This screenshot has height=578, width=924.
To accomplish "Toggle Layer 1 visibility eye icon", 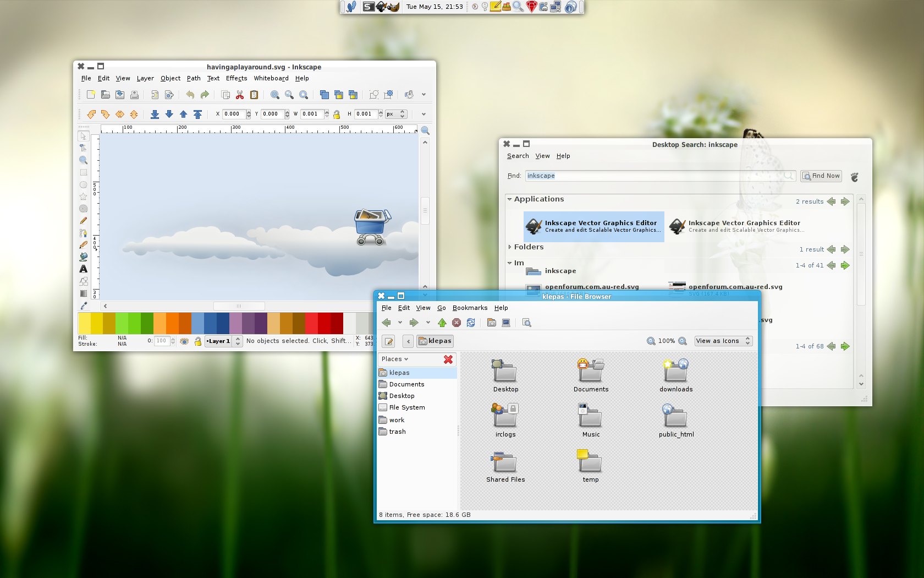I will (184, 341).
